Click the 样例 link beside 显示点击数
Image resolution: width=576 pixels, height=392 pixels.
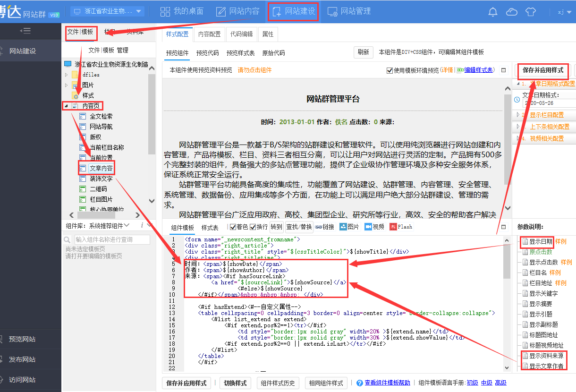(x=566, y=262)
